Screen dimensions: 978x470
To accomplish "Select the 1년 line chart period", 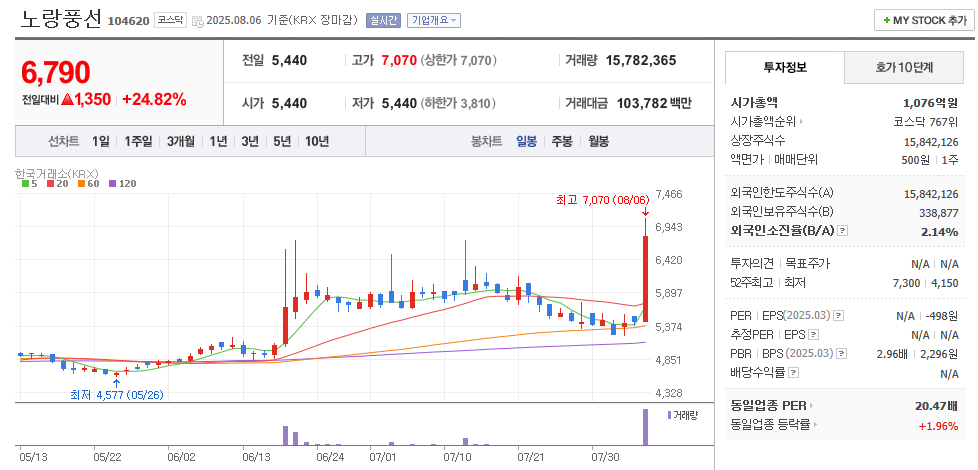I will tap(218, 141).
